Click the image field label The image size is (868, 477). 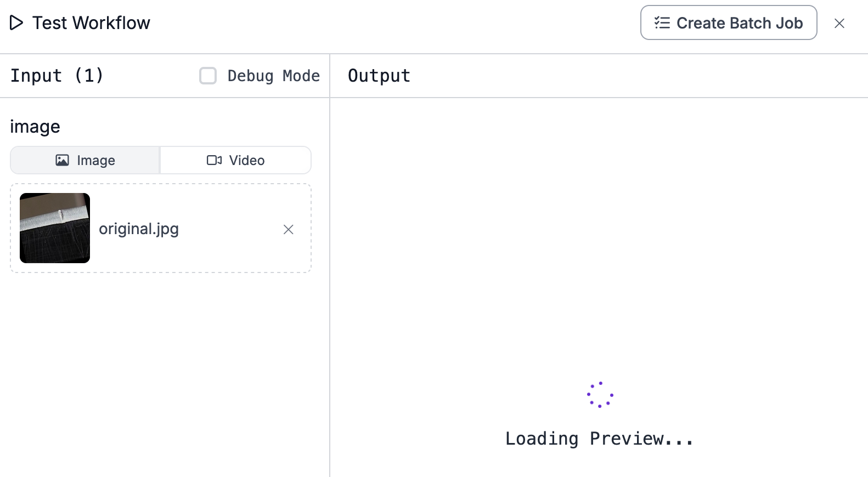click(x=35, y=127)
